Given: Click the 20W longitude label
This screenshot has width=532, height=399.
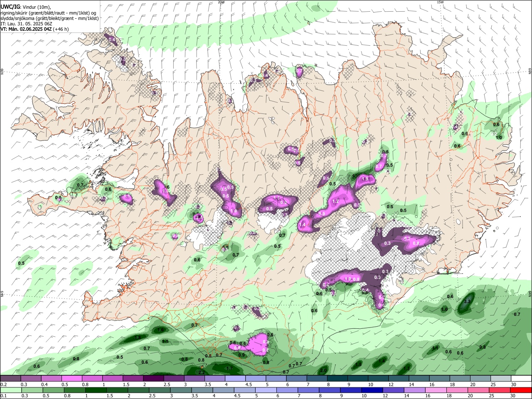Looking at the screenshot, I should coord(221,2).
